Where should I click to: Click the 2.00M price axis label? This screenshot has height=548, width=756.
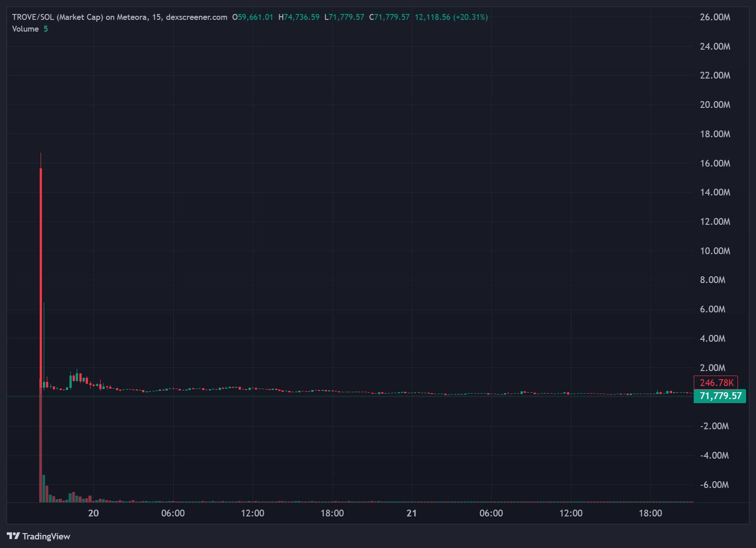tap(712, 368)
